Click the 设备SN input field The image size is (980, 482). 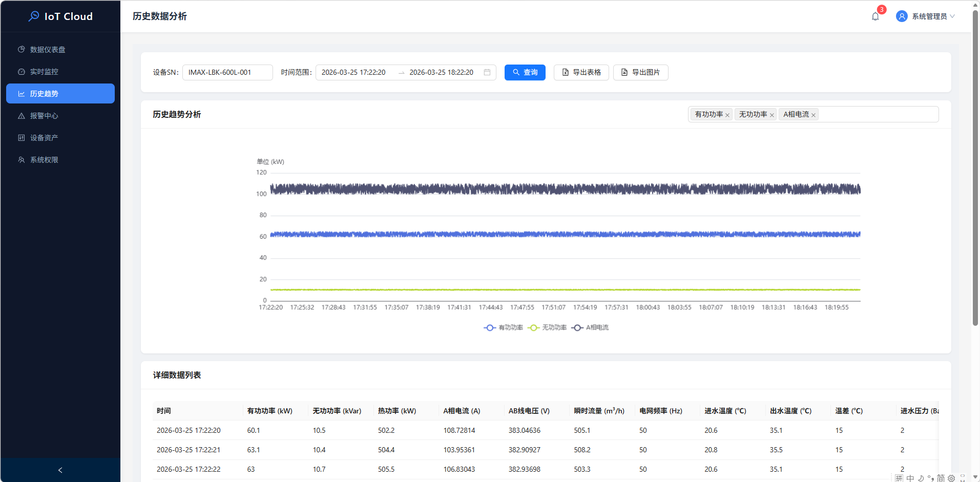(x=227, y=72)
